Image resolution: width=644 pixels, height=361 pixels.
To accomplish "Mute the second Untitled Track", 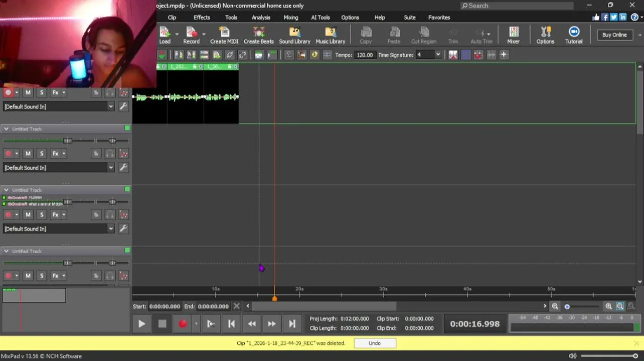I will pos(28,153).
